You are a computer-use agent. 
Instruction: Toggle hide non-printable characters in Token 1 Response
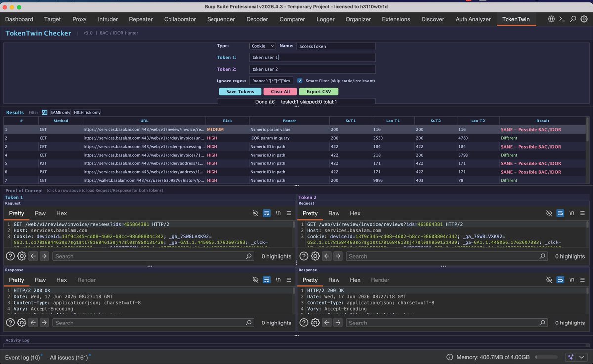click(255, 280)
